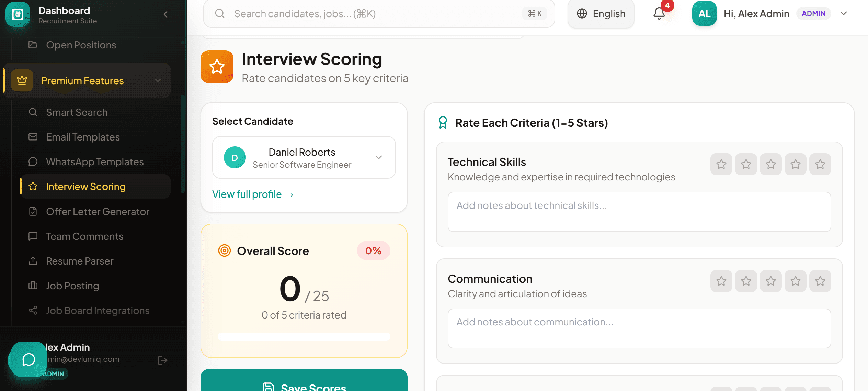Click the AL user avatar
Viewport: 868px width, 391px height.
point(704,14)
